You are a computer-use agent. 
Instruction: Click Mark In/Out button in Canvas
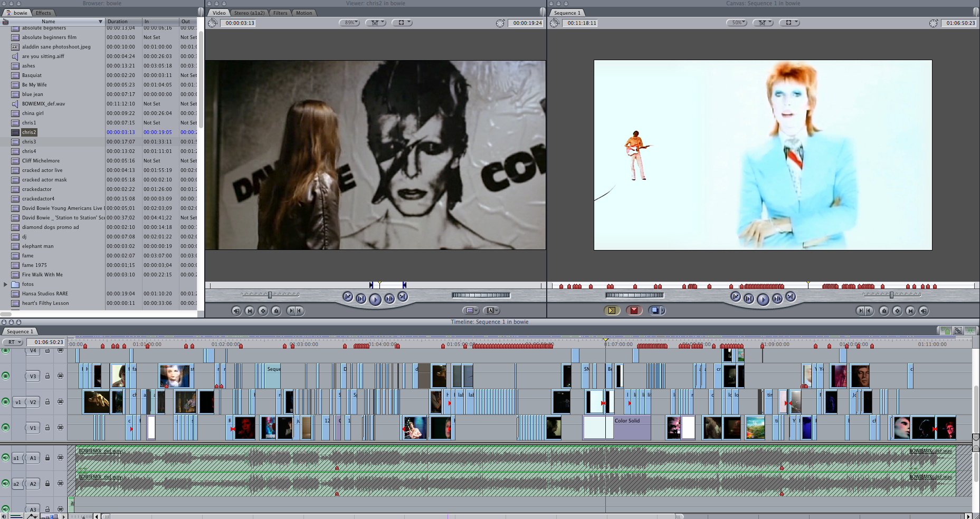(x=864, y=311)
